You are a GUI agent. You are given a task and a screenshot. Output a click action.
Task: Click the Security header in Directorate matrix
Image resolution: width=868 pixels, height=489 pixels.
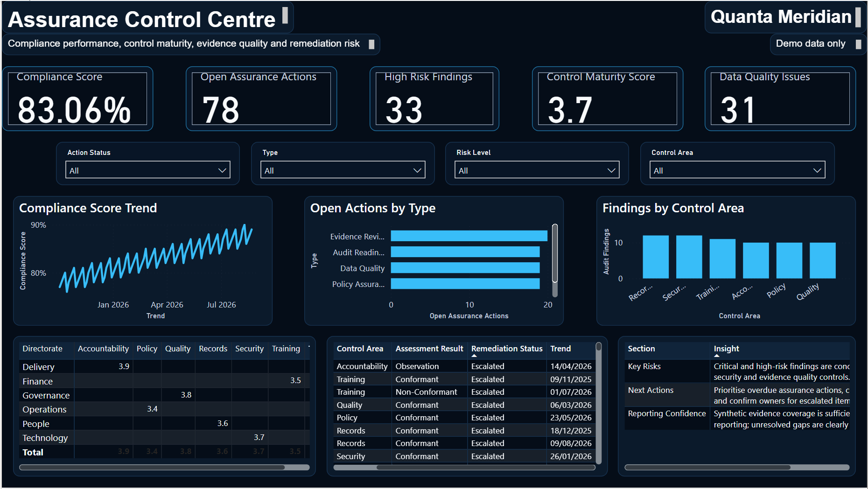(x=249, y=349)
